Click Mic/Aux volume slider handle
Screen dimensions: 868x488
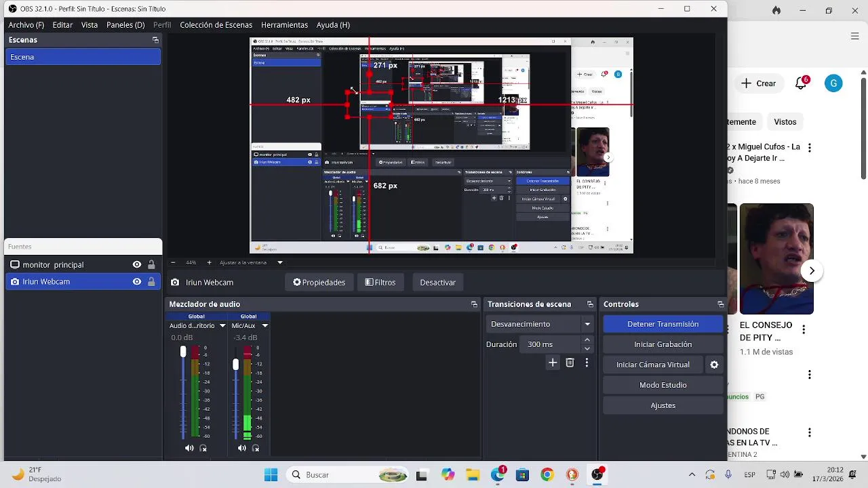[x=235, y=365]
